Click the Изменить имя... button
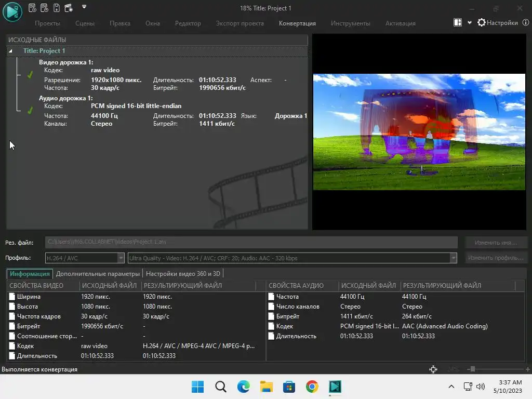The height and width of the screenshot is (399, 532). [x=496, y=243]
